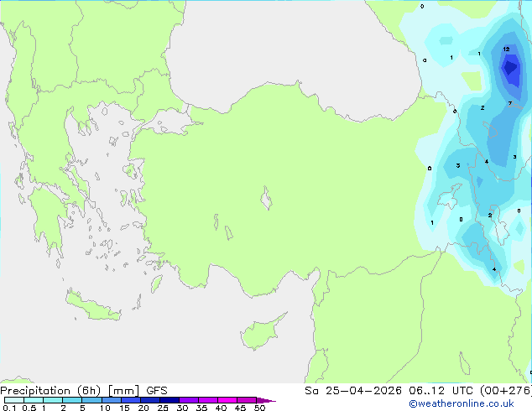Click the 5–10 mm legend color swatch
Image resolution: width=532 pixels, height=411 pixels.
[x=91, y=400]
